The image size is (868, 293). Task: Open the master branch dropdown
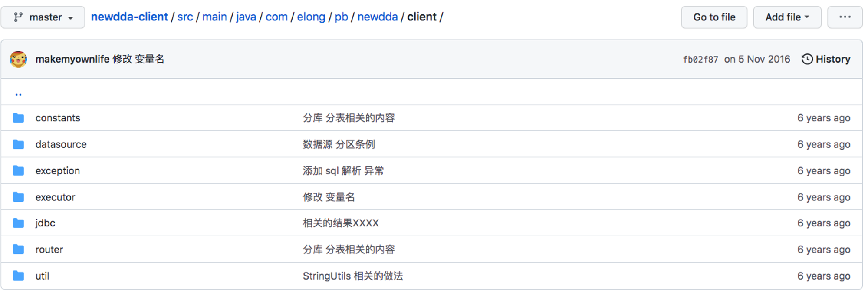(43, 17)
